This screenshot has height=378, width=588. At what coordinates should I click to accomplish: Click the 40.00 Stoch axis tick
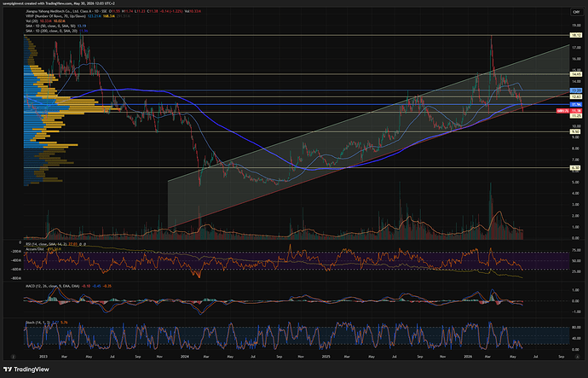point(576,339)
